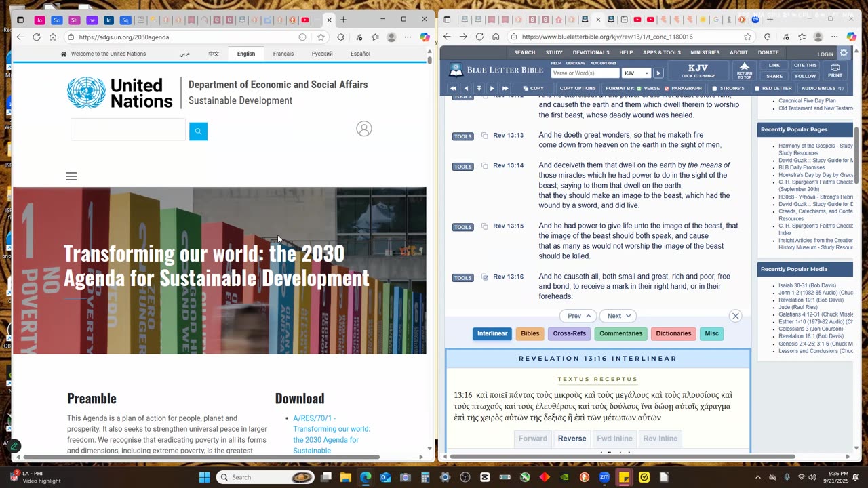Click the Next verse chevron button

tap(618, 316)
